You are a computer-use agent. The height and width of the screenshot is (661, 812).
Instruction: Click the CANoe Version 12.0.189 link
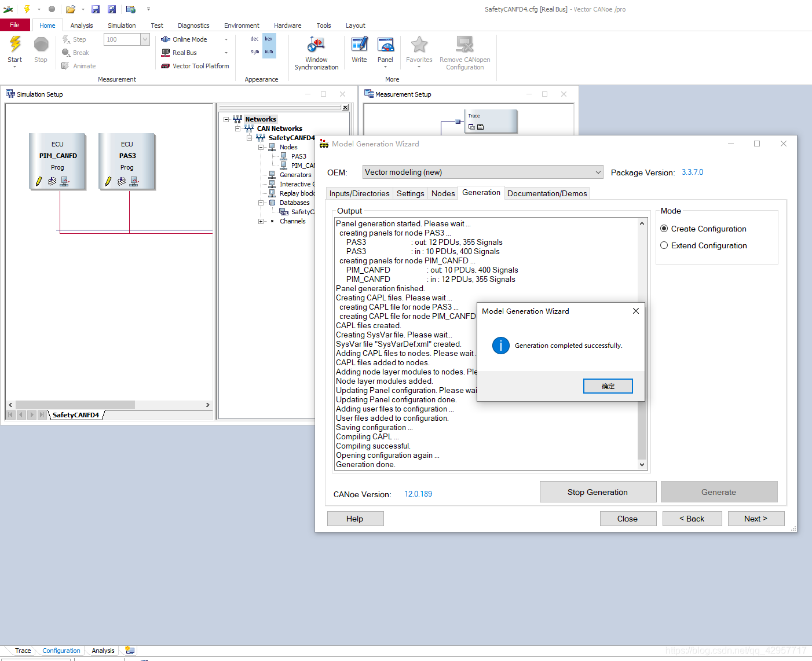[x=418, y=494]
